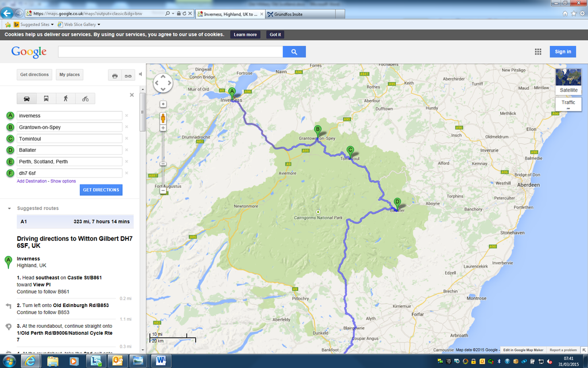Screen dimensions: 588x368
Task: Click the Add Destination link
Action: [x=32, y=181]
